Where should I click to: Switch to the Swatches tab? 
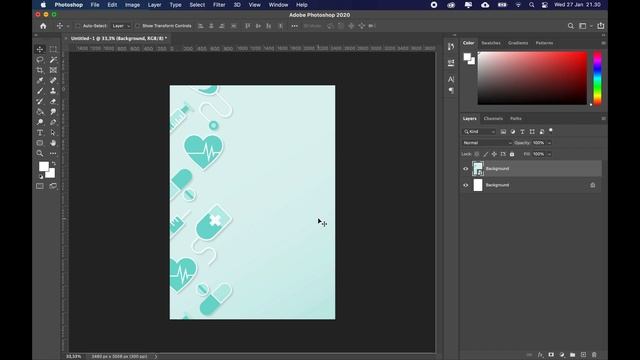[491, 43]
